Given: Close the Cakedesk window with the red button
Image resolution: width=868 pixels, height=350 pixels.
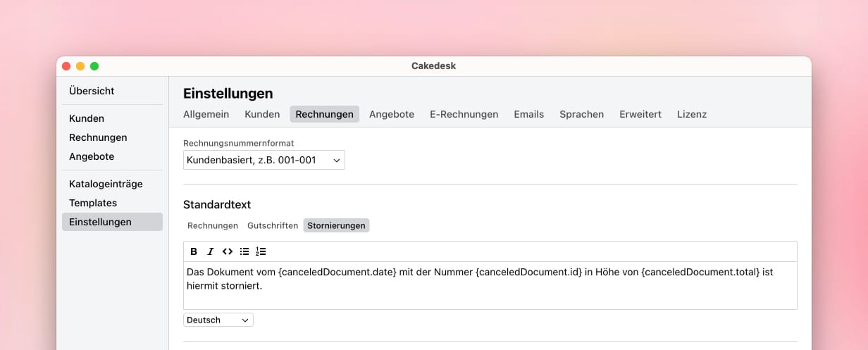Looking at the screenshot, I should [66, 66].
